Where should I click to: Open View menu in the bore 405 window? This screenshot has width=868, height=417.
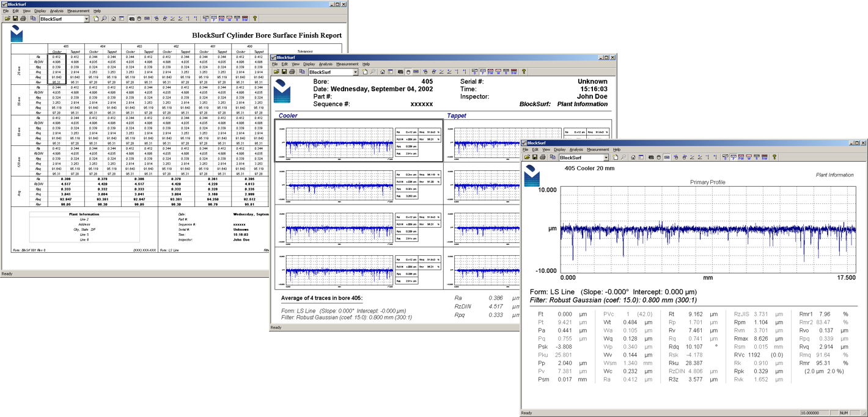[x=295, y=64]
